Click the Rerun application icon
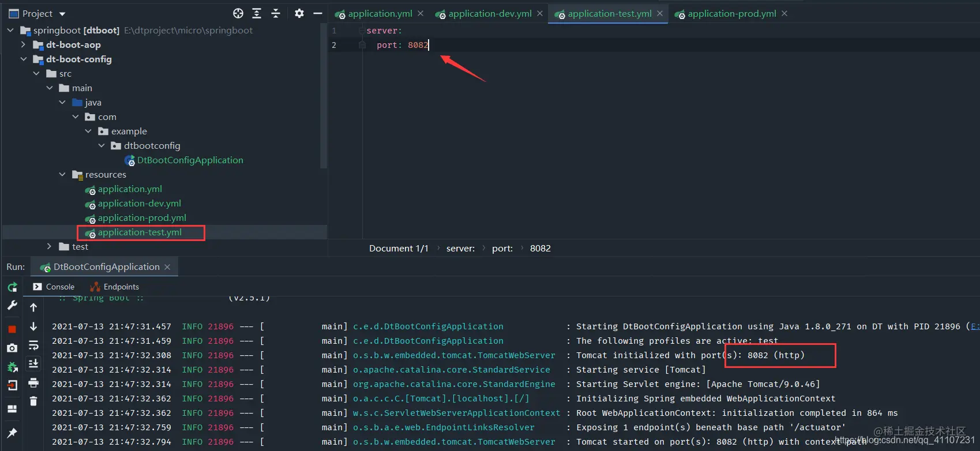 click(12, 287)
